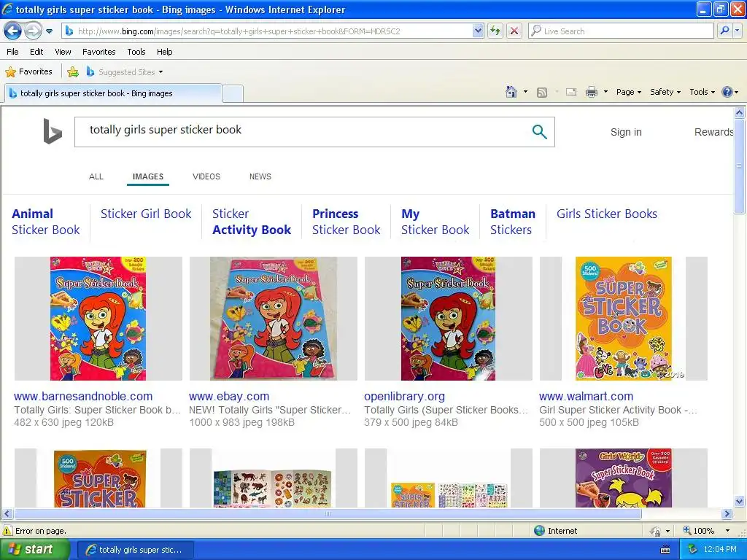Click the Refresh page icon

(495, 31)
